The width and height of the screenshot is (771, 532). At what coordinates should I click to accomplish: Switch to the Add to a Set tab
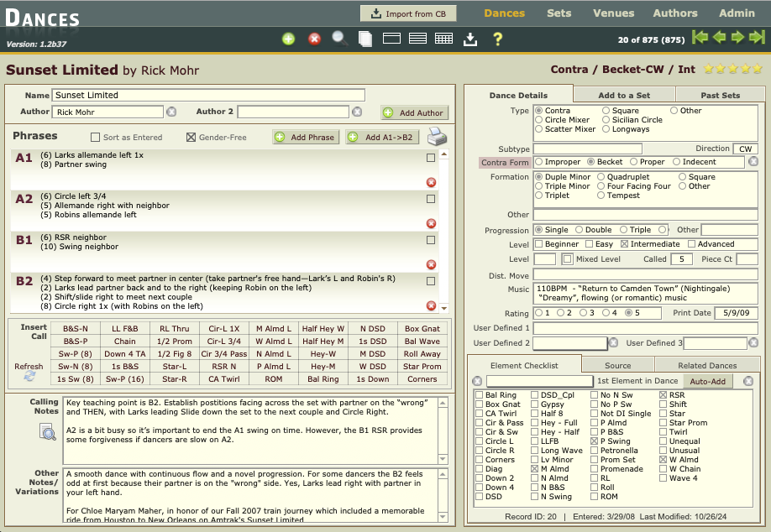tap(624, 95)
